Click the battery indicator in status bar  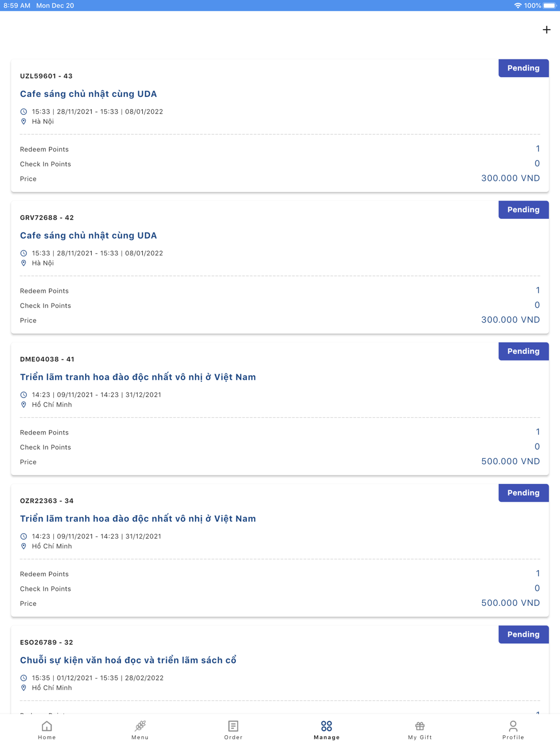coord(549,6)
